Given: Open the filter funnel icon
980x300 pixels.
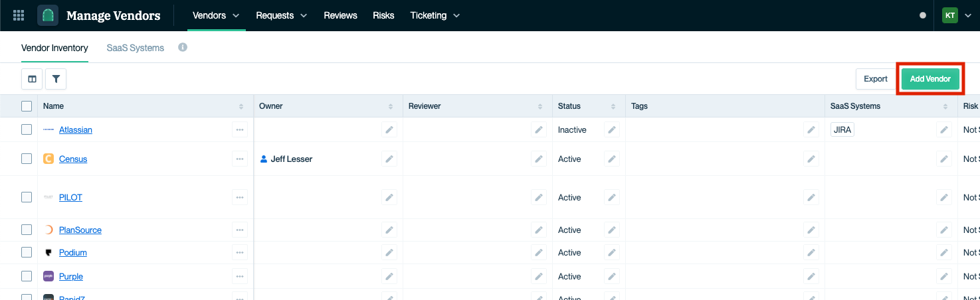Looking at the screenshot, I should pyautogui.click(x=56, y=79).
